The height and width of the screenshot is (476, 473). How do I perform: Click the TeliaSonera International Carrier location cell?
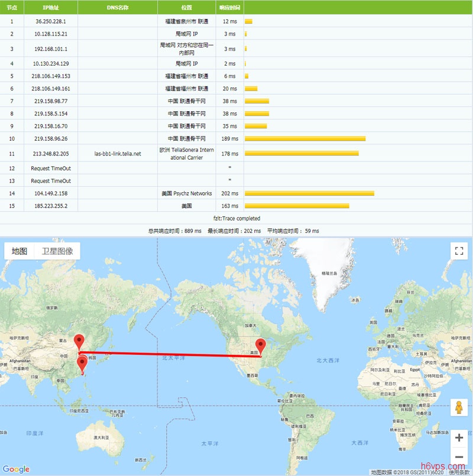click(186, 154)
